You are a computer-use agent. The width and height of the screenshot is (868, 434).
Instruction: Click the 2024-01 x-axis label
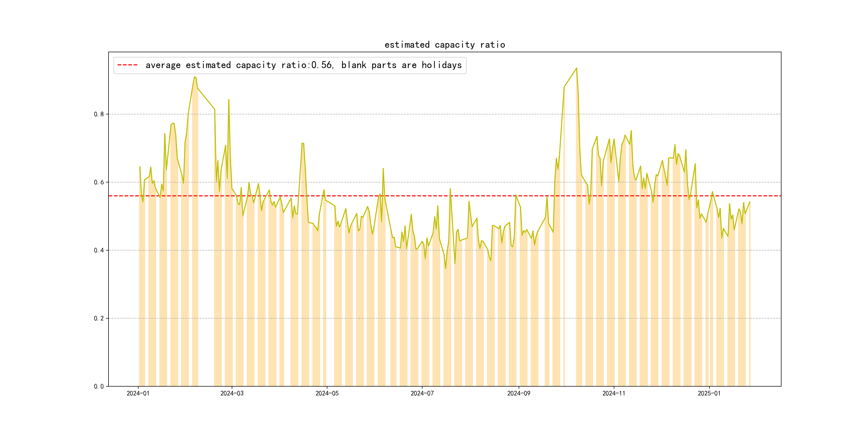(x=138, y=393)
